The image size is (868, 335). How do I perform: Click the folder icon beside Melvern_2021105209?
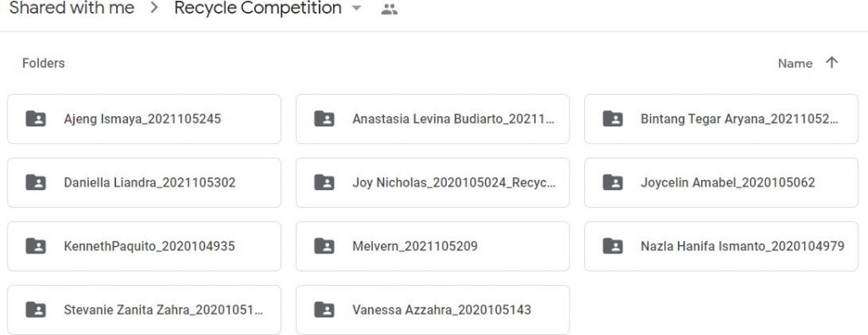coord(325,247)
